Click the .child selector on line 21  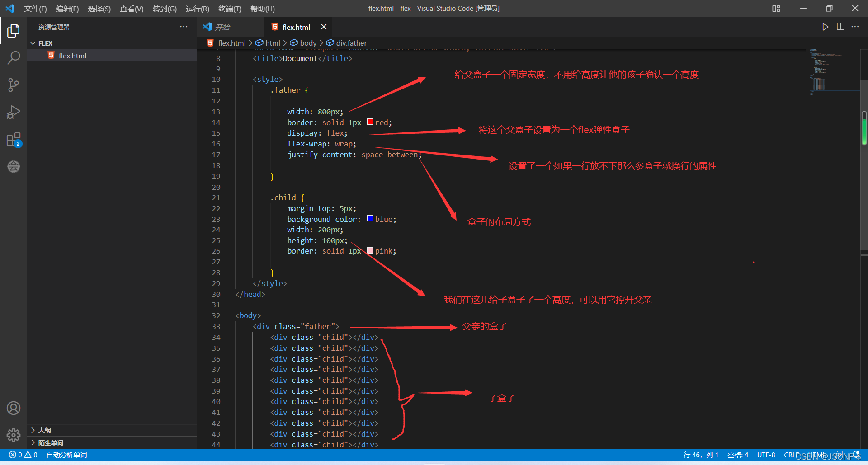[x=283, y=197]
